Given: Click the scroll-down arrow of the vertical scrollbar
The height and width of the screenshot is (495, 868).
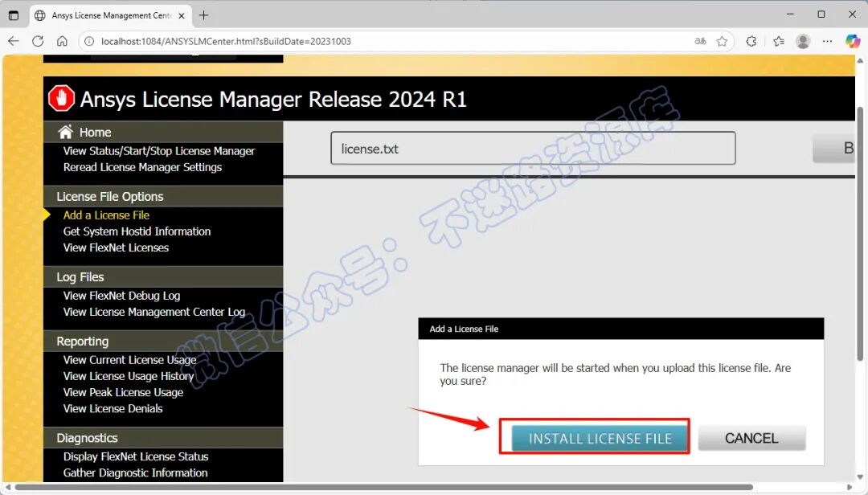Looking at the screenshot, I should [x=860, y=477].
